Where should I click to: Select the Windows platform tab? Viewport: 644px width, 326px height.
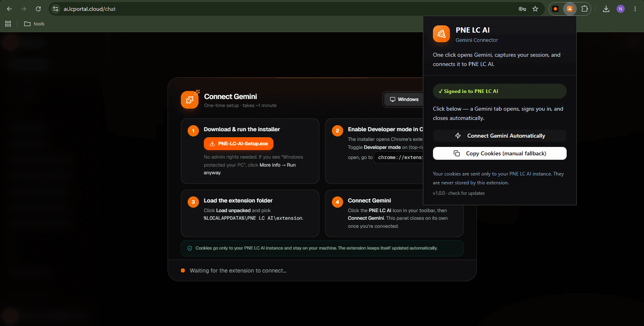(404, 99)
